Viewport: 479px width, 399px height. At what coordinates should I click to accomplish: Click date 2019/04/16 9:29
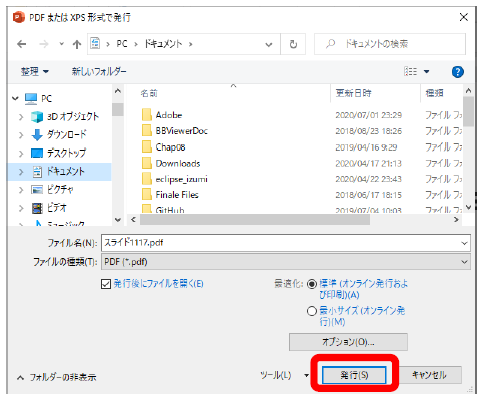366,147
